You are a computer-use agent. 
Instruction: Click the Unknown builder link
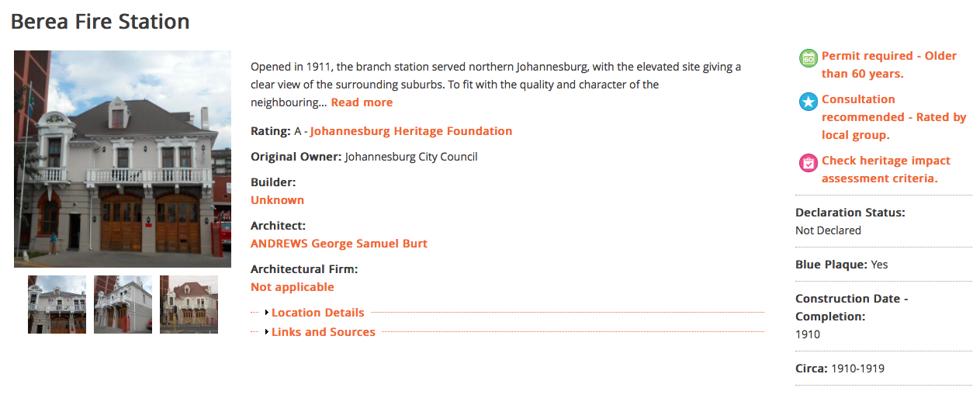tap(277, 200)
